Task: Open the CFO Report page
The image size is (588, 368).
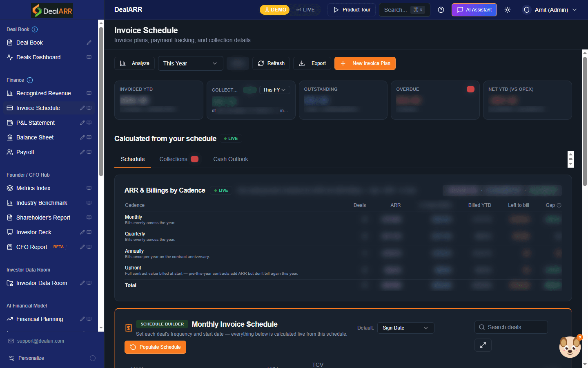Action: [32, 247]
